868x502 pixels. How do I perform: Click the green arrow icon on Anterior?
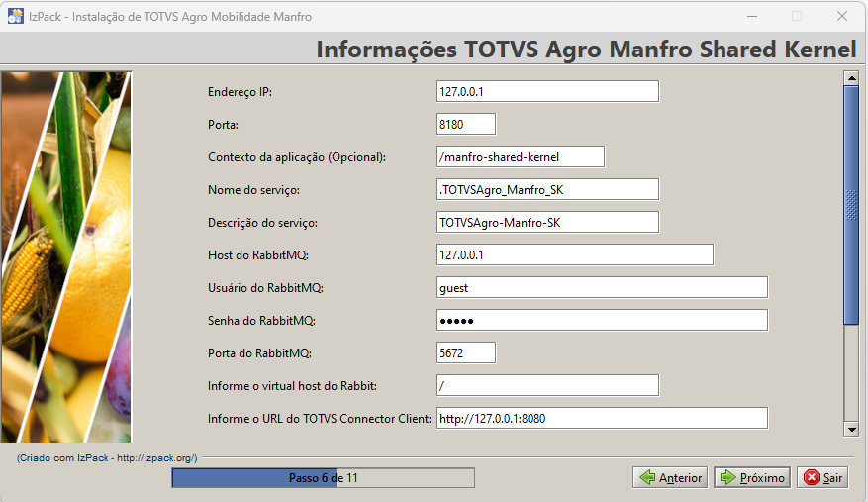point(648,478)
